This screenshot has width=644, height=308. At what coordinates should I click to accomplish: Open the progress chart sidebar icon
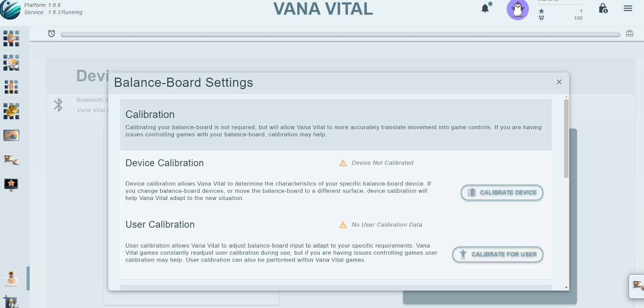pyautogui.click(x=11, y=135)
